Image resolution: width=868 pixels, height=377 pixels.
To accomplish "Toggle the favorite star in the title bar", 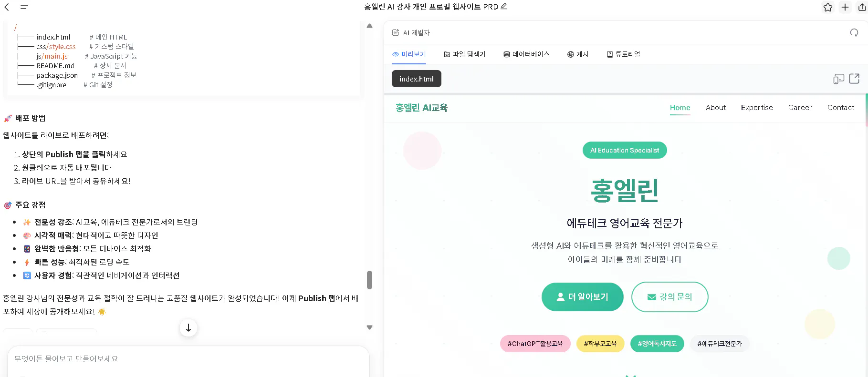I will click(x=828, y=7).
